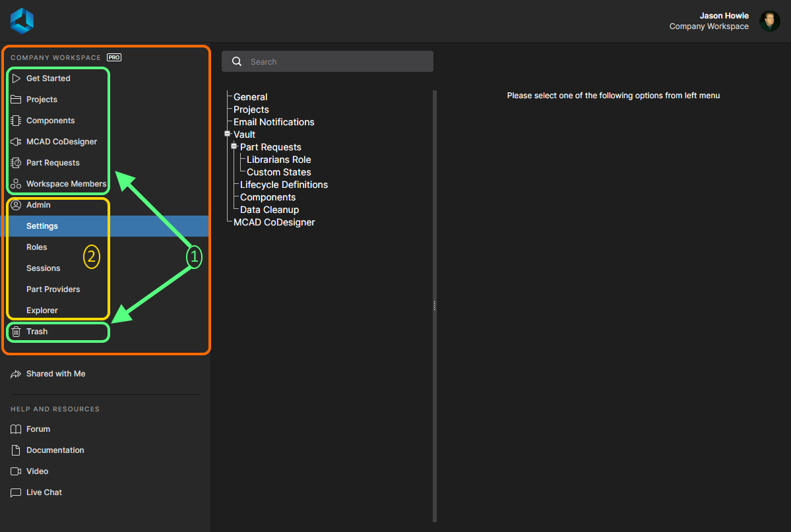Start a Live Chat session

point(44,492)
